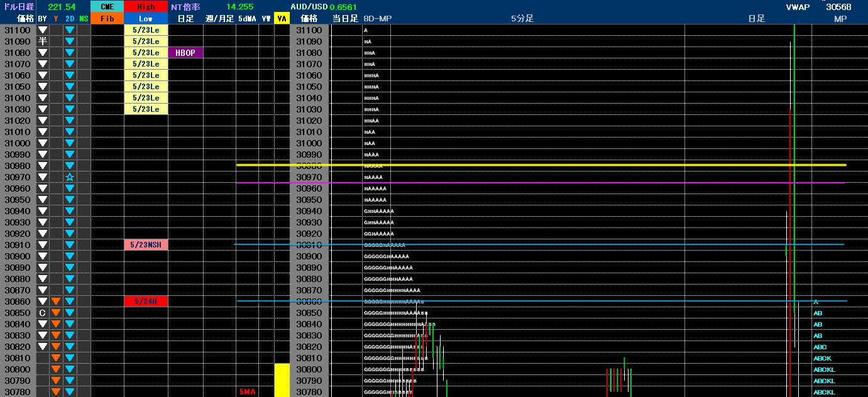Select the blue Low header cell

(x=146, y=19)
